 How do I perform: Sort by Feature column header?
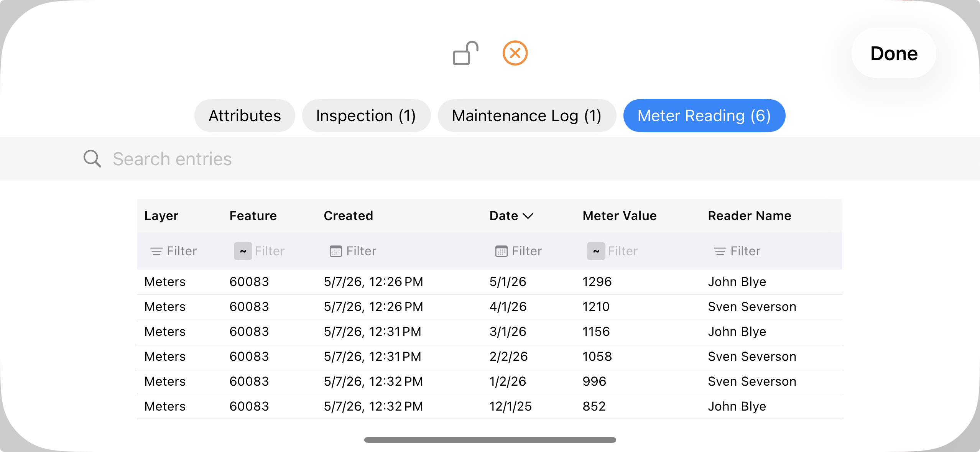click(x=253, y=216)
